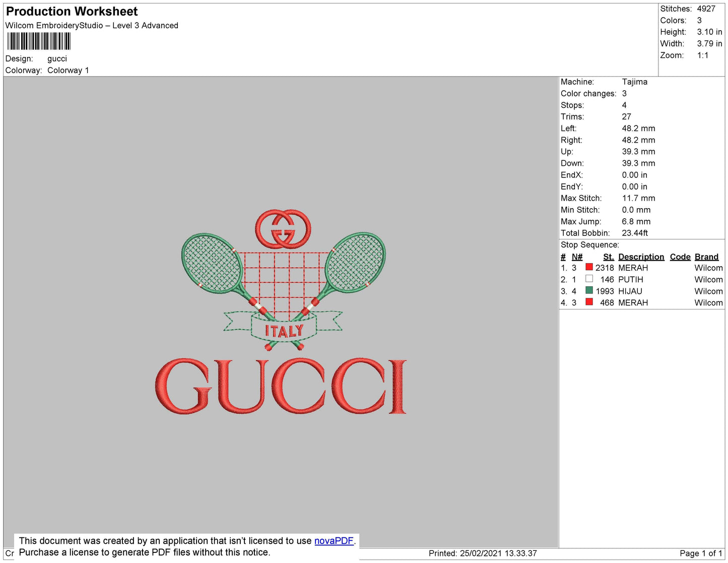Click the Max Stitch value '11.7 mm'

pos(639,198)
